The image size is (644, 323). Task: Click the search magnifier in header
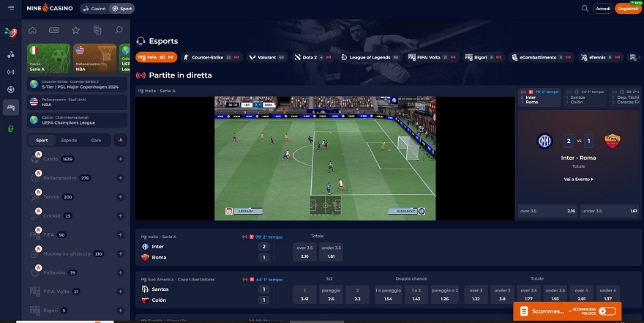585,8
